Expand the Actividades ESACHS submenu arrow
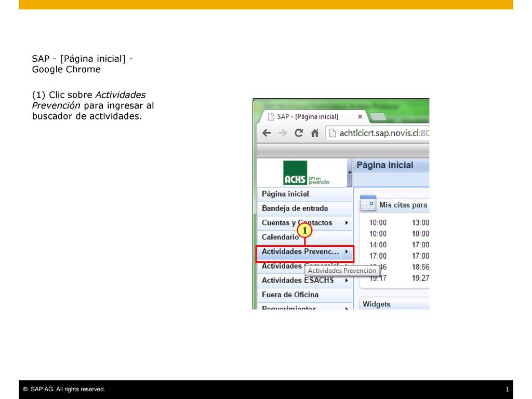This screenshot has height=399, width=532. coord(347,281)
